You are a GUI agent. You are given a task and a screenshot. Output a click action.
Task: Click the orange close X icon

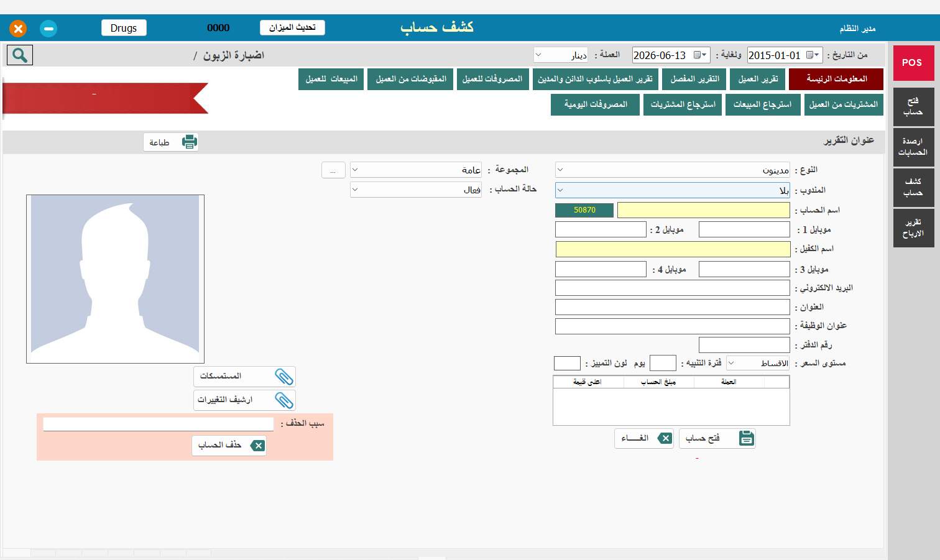[x=18, y=29]
